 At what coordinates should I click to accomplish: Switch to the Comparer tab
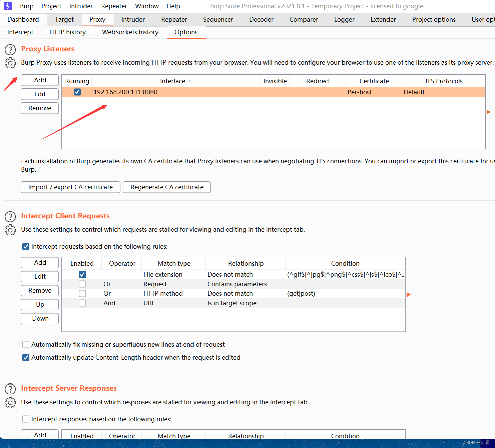304,19
